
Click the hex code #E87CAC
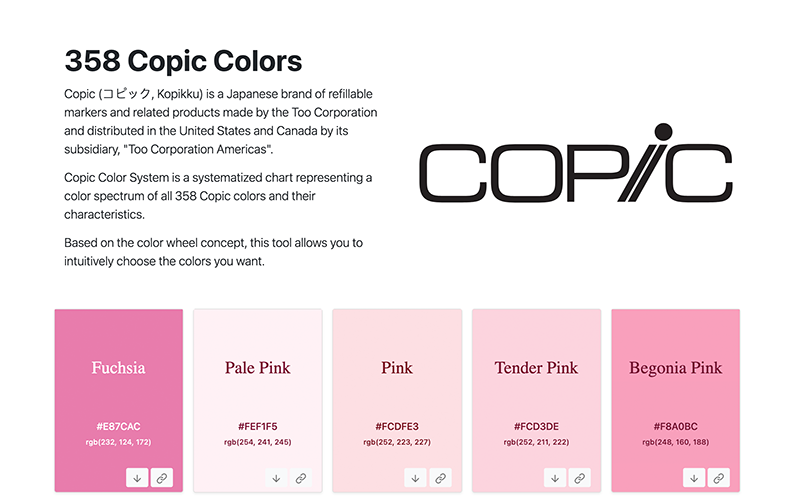click(x=118, y=426)
